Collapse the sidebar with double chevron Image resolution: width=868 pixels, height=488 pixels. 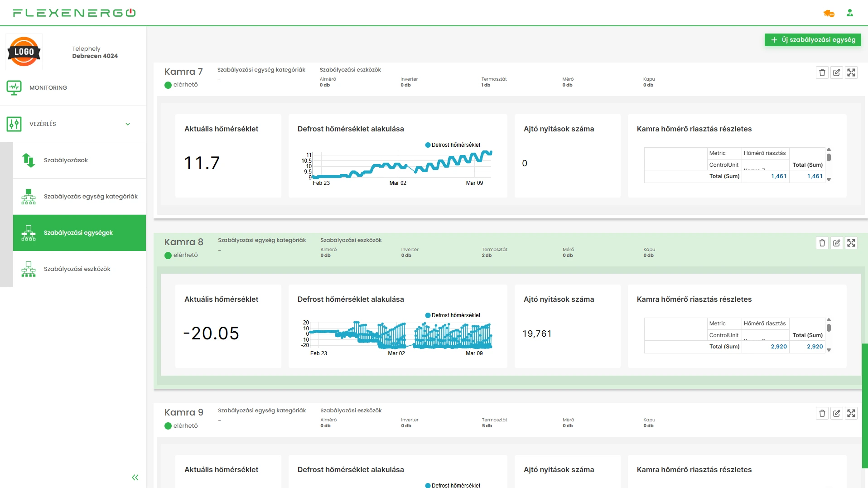135,477
